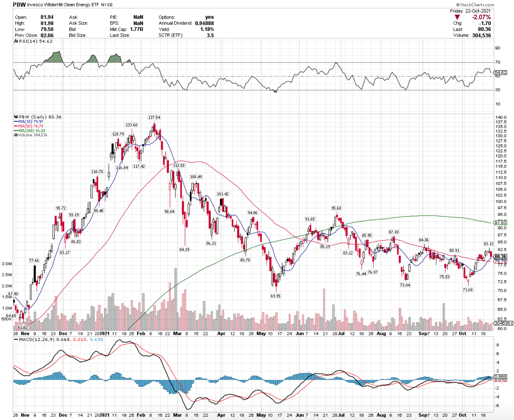Screen dimensions: 514x420
Task: Click the volume bars icon in legend
Action: 16,135
